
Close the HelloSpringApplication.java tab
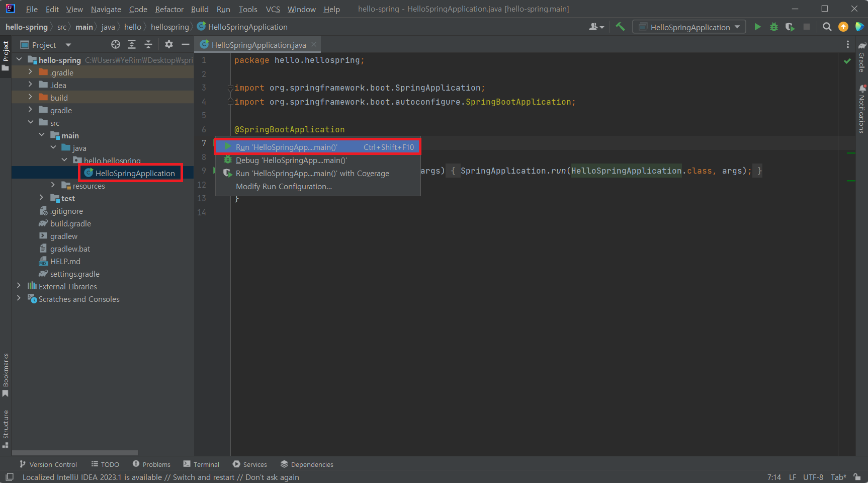tap(314, 44)
